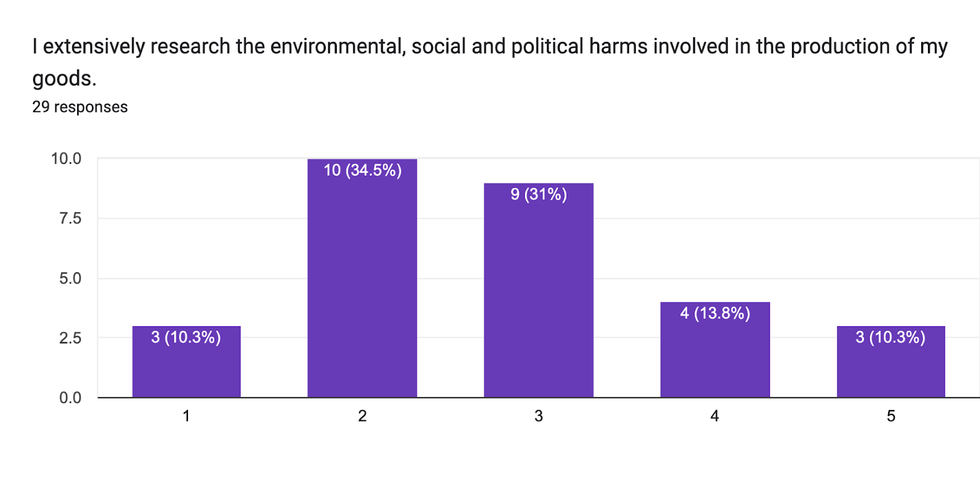This screenshot has height=497, width=980.
Task: Click x-axis label 2 below the chart
Action: pyautogui.click(x=362, y=416)
